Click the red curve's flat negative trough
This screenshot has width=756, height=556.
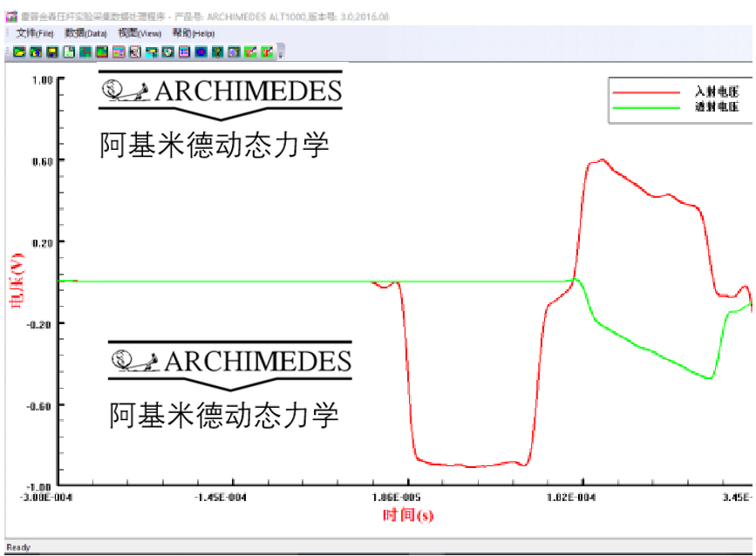(472, 464)
